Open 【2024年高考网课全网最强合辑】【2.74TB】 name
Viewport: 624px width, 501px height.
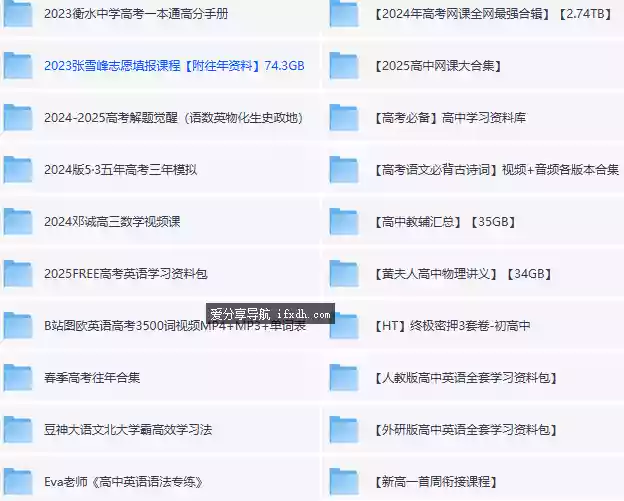493,14
